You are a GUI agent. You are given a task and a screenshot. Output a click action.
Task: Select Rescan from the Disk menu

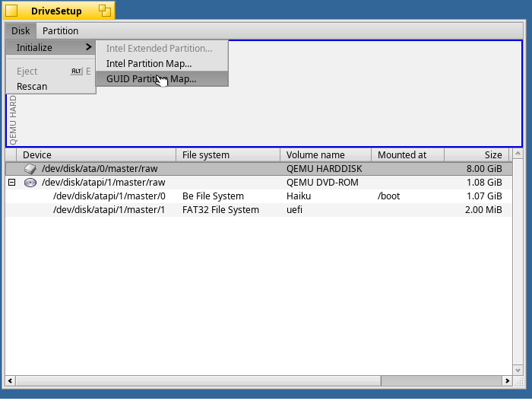(x=32, y=86)
